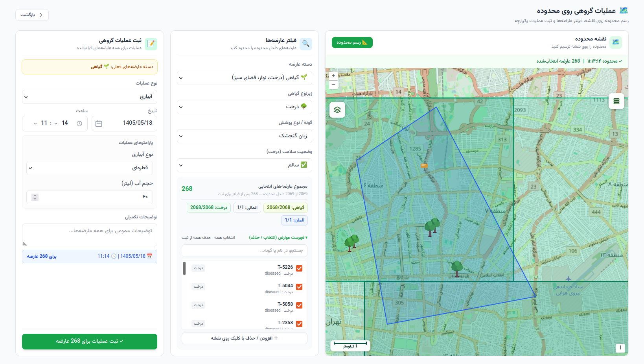The image size is (644, 364).
Task: Click the map emoji beside the page title
Action: pos(624,11)
